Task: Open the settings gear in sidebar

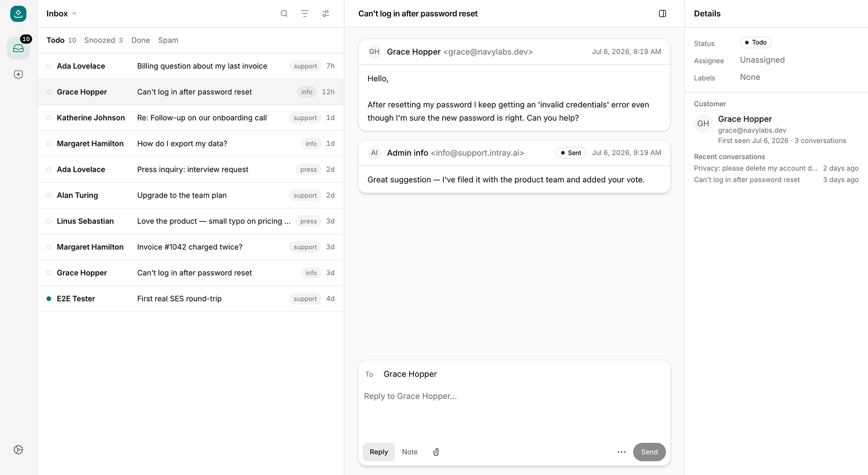Action: tap(18, 450)
